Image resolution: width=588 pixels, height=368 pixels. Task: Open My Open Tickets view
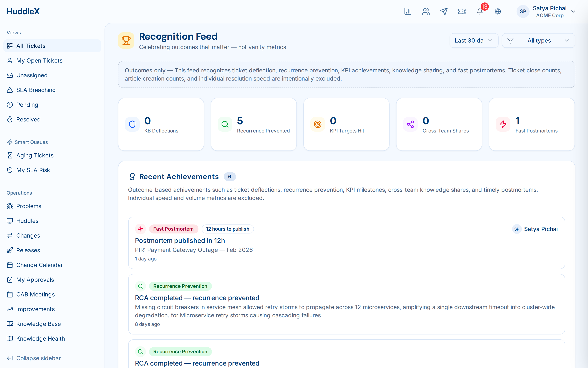(52, 61)
